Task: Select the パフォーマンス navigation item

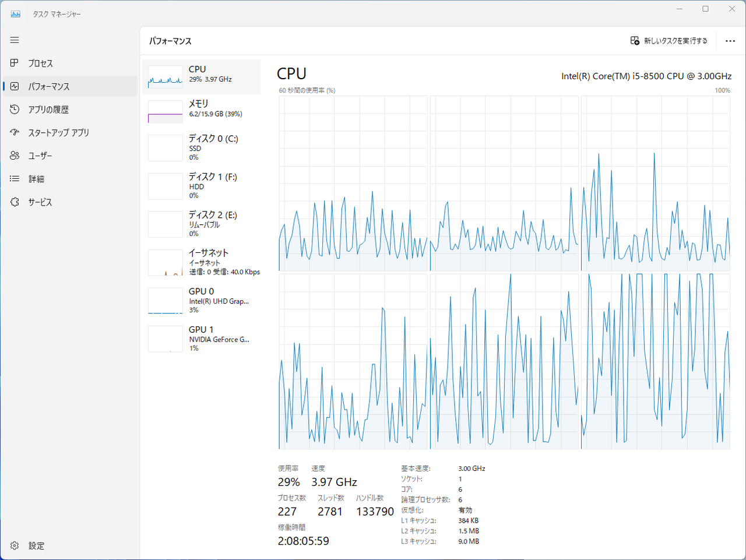Action: [x=70, y=86]
